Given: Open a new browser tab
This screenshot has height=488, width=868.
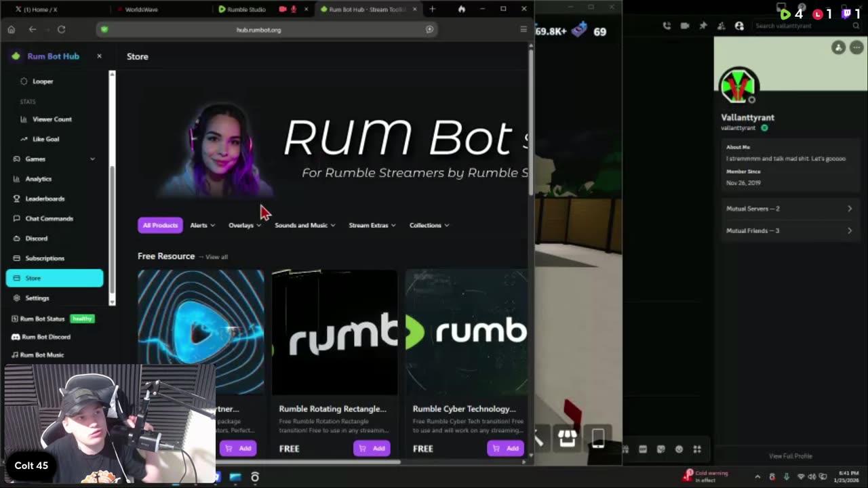Looking at the screenshot, I should click(432, 9).
